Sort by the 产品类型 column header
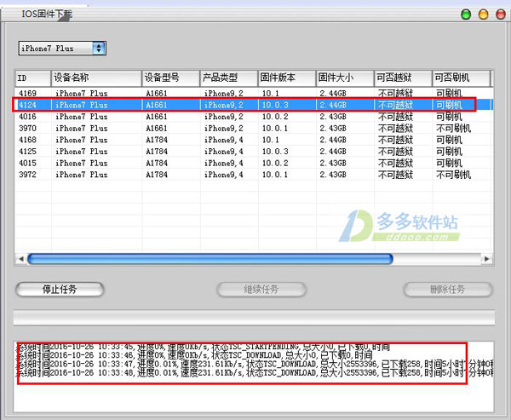Screen dimensions: 511x420 (229, 78)
